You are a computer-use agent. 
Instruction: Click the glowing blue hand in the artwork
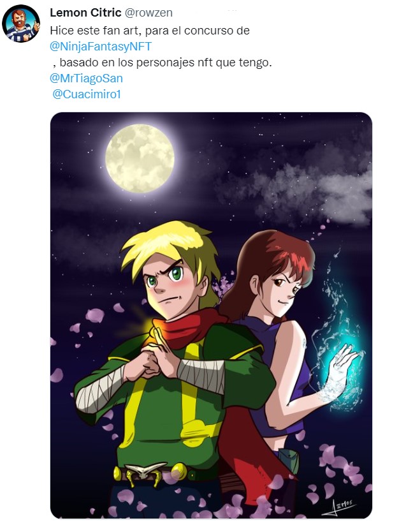(338, 373)
